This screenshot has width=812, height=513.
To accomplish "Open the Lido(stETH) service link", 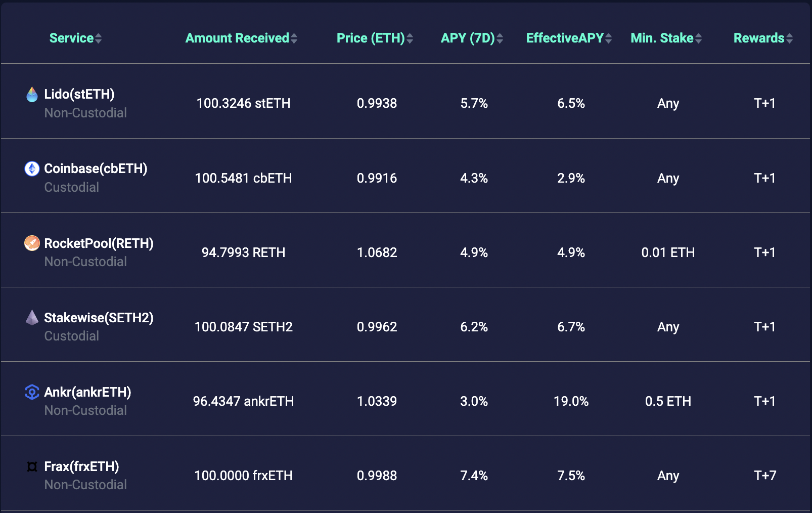I will point(79,94).
